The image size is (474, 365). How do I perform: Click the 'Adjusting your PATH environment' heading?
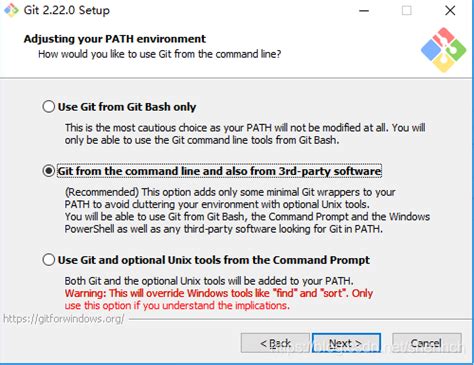115,39
